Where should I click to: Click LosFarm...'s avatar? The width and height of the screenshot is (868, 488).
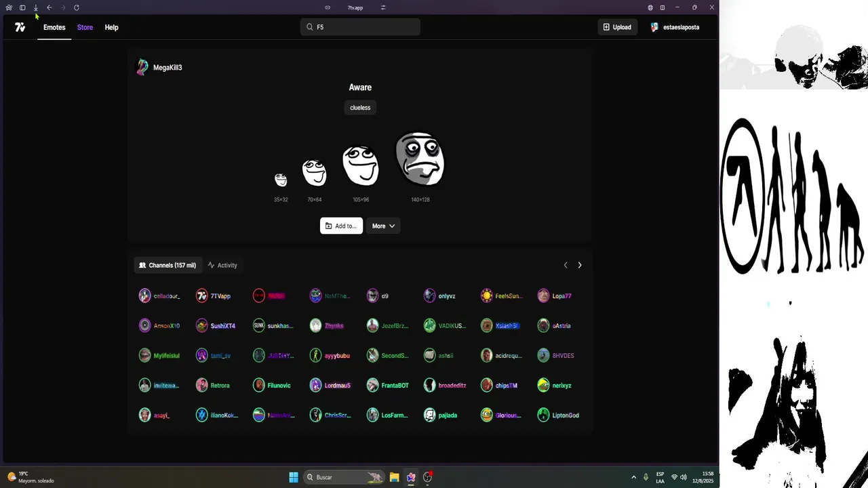(372, 415)
